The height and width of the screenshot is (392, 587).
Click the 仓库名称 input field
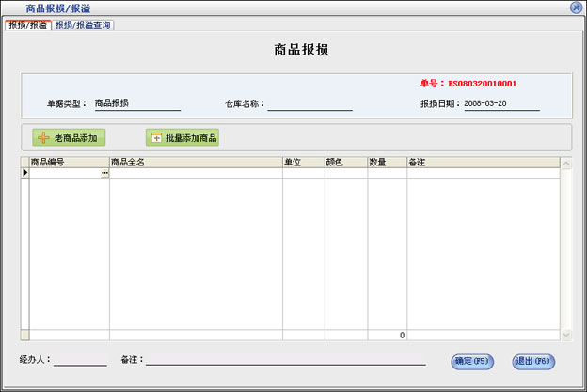click(309, 104)
